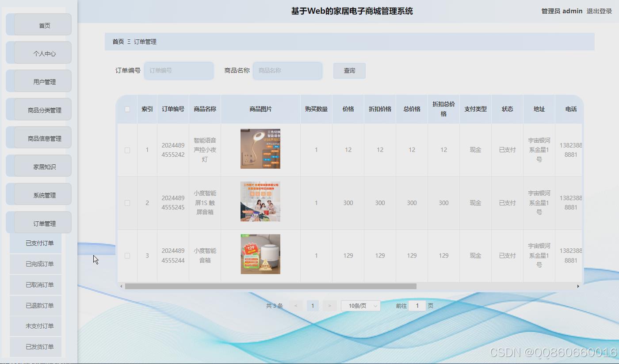The width and height of the screenshot is (619, 364).
Task: Check the checkbox of the 小度智能音箱 order row
Action: pos(127,255)
